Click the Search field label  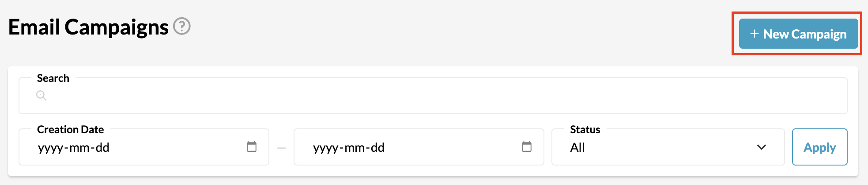(x=53, y=78)
